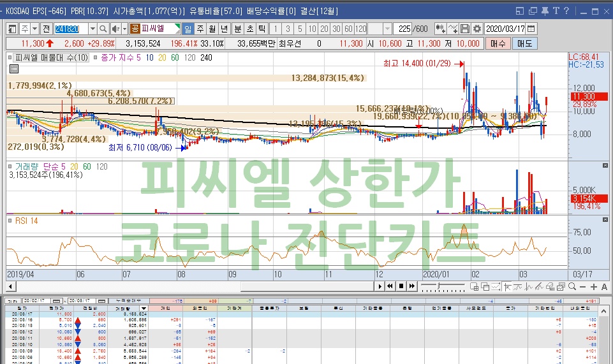The width and height of the screenshot is (613, 364).
Task: Open the chart settings gear icon
Action: [477, 29]
